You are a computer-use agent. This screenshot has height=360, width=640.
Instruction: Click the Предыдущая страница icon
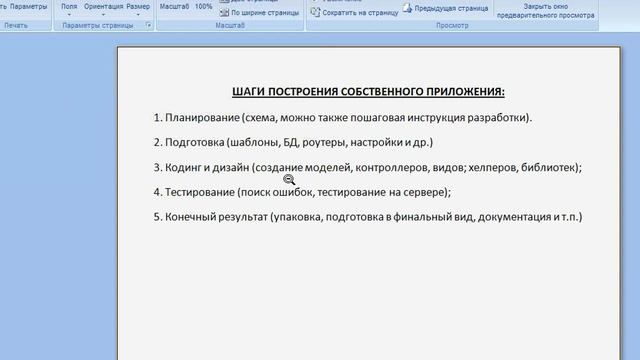click(x=407, y=8)
